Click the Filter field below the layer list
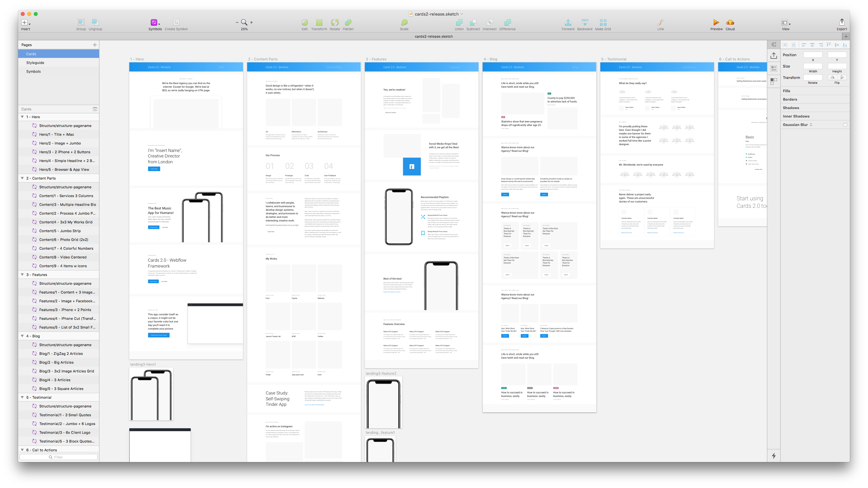The width and height of the screenshot is (868, 488). (58, 457)
